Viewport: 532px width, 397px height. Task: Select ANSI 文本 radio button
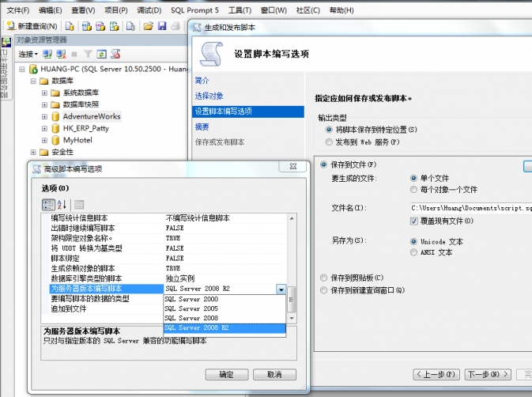point(413,252)
